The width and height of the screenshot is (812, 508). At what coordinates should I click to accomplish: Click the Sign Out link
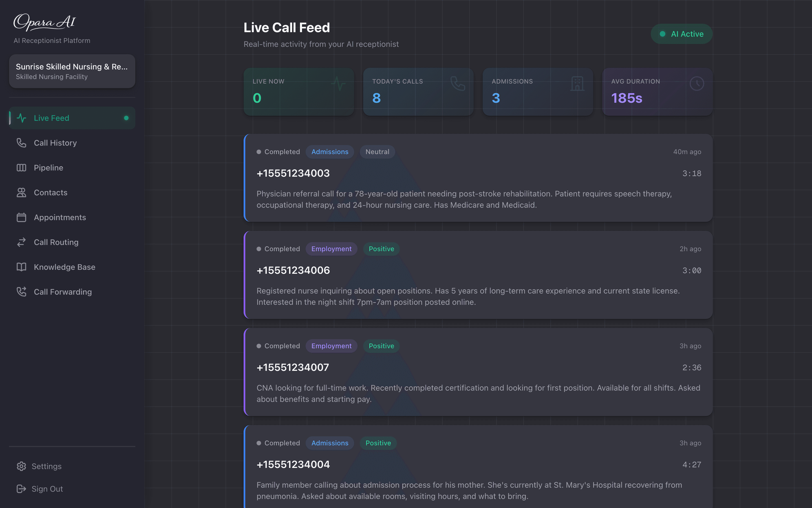[72, 489]
